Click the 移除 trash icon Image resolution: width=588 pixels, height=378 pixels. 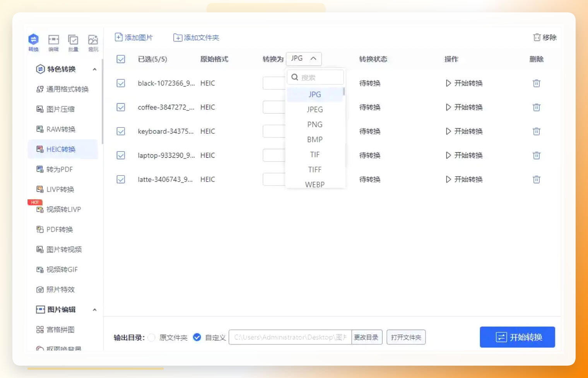point(537,37)
